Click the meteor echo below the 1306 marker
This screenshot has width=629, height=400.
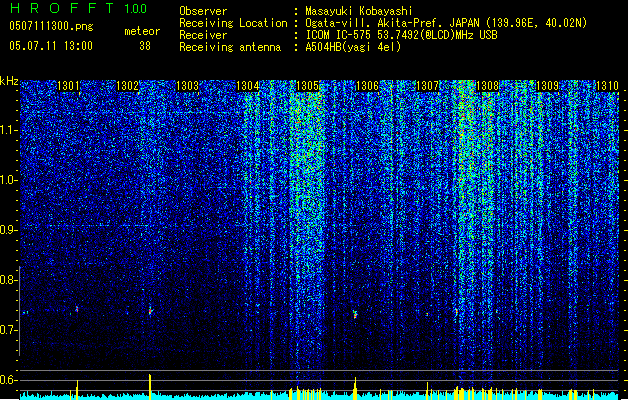point(355,314)
